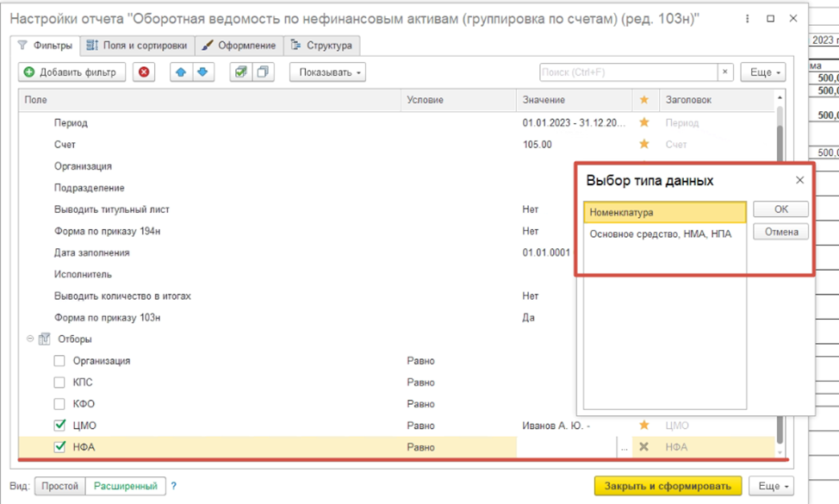Select Номенклатура data type
The width and height of the screenshot is (839, 504).
tap(664, 213)
